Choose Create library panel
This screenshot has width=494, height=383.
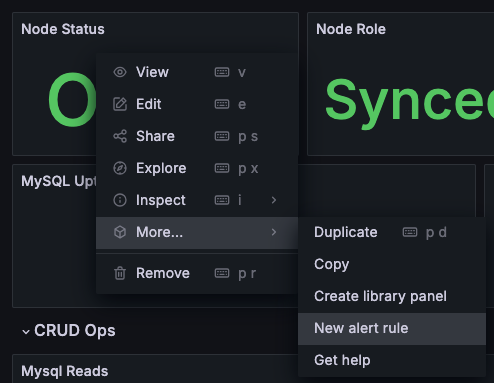pos(392,296)
